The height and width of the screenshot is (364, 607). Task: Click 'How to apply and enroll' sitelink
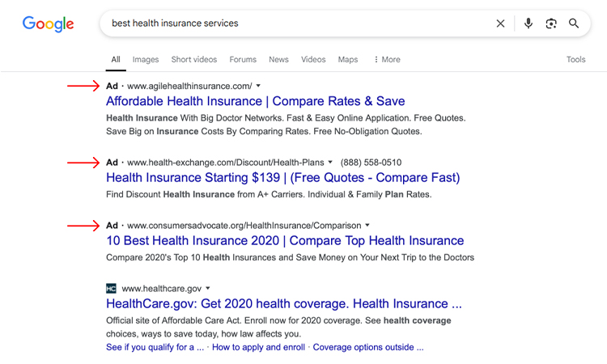(x=259, y=347)
